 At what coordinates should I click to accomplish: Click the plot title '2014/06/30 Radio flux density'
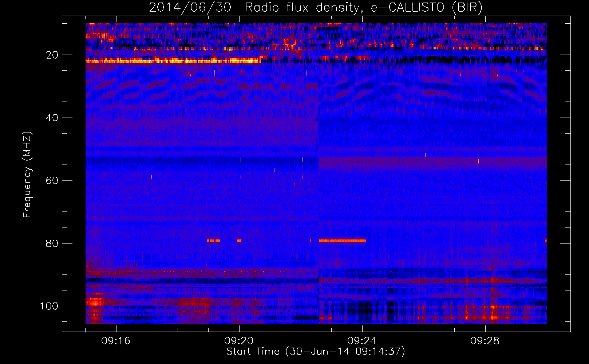pos(316,7)
